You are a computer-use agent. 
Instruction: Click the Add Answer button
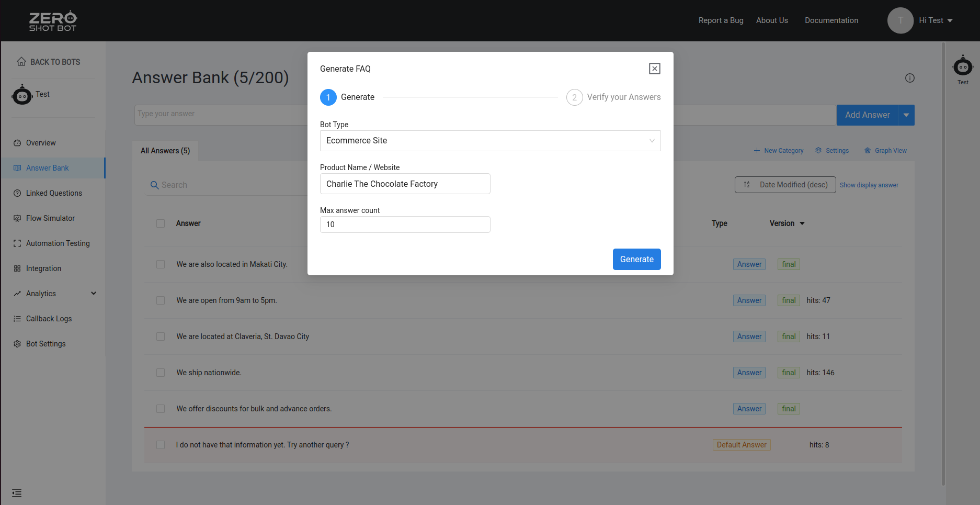click(868, 115)
